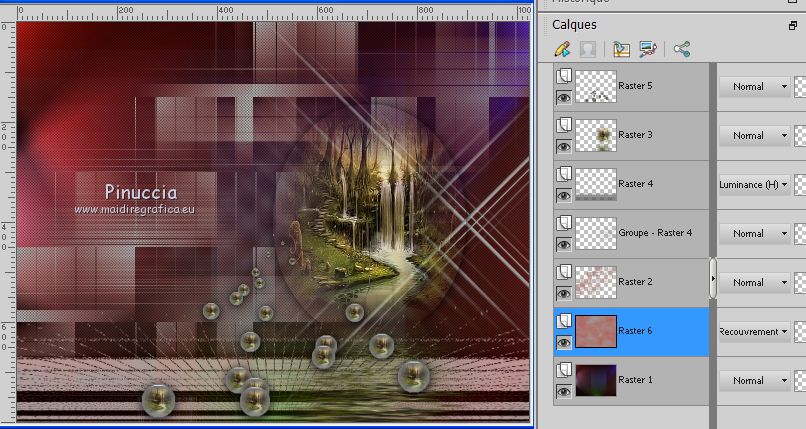Screen dimensions: 806x429
Task: Click the layer display monitor icon
Action: click(x=648, y=49)
